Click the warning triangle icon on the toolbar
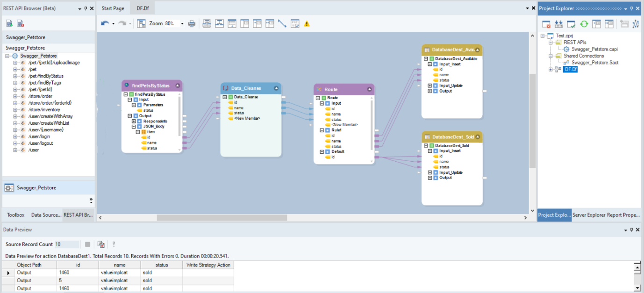Image resolution: width=644 pixels, height=293 pixels. click(x=307, y=23)
